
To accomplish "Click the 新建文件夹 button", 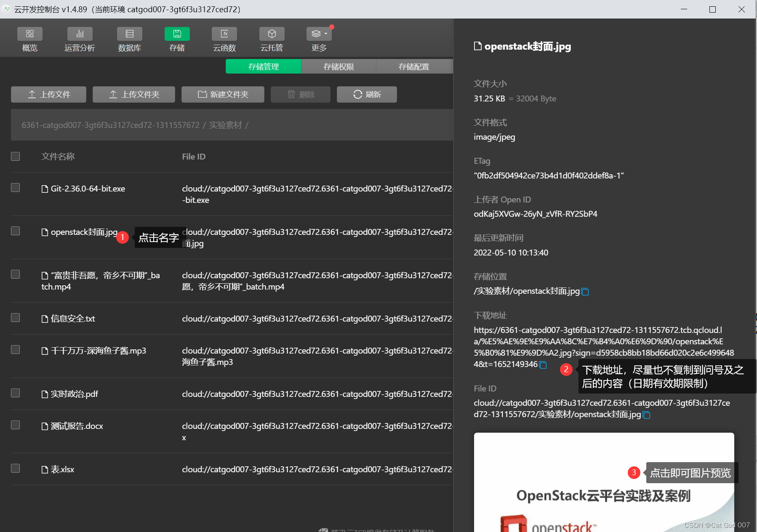I will 223,94.
